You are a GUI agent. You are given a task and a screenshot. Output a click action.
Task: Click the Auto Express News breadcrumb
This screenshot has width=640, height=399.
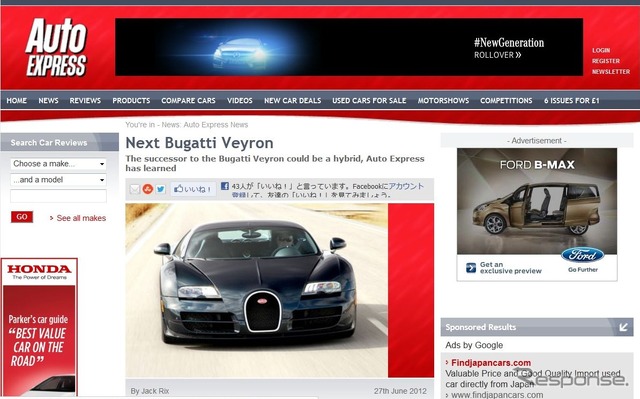point(216,125)
